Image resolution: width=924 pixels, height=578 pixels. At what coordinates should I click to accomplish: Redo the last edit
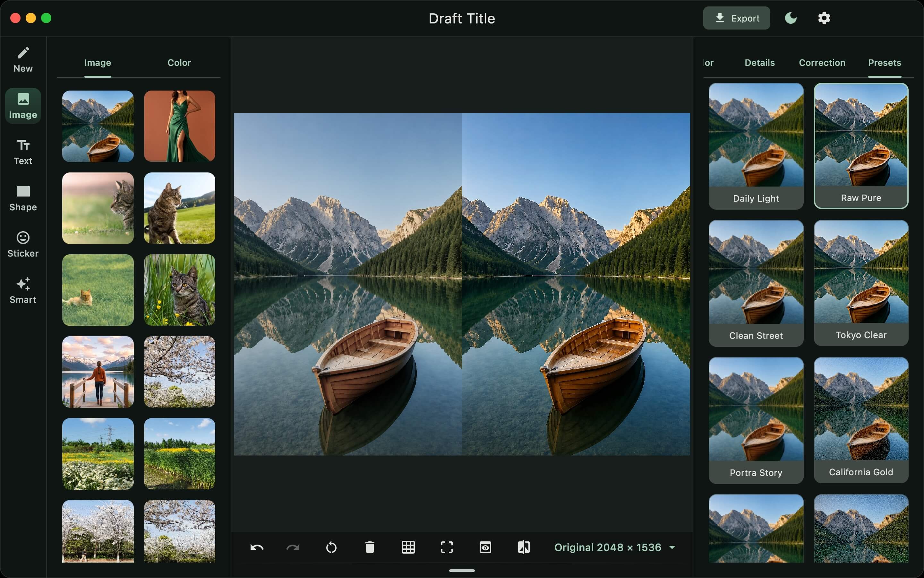[293, 547]
